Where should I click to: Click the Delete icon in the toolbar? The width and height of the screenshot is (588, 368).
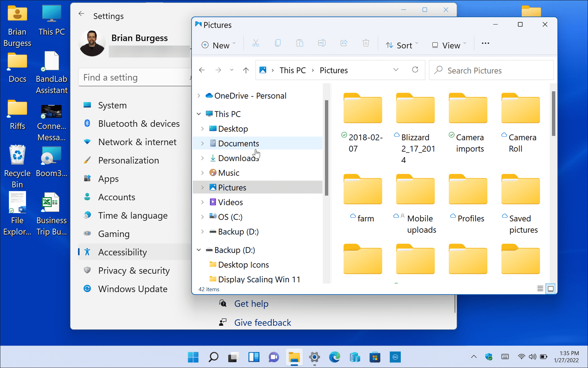(366, 43)
